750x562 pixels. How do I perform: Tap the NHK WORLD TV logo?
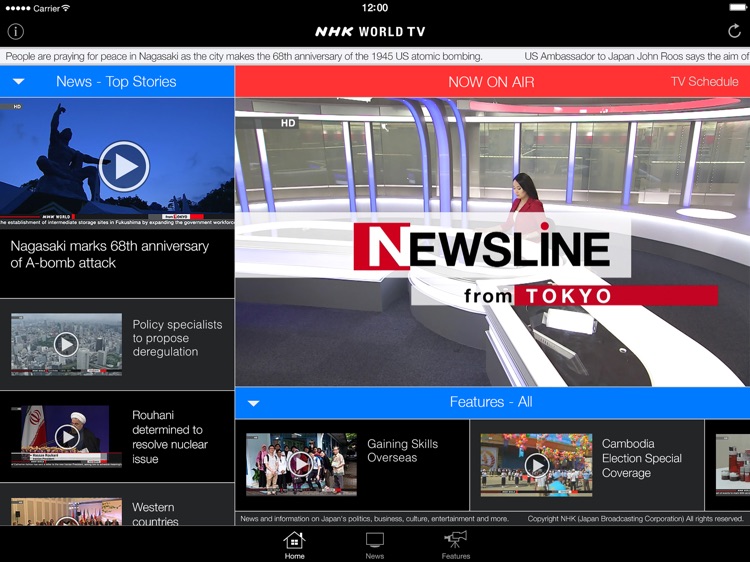pos(370,32)
